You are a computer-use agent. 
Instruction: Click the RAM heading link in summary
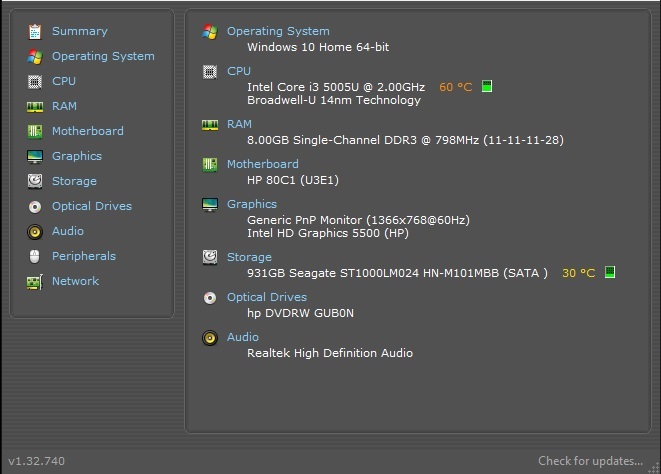[x=239, y=124]
